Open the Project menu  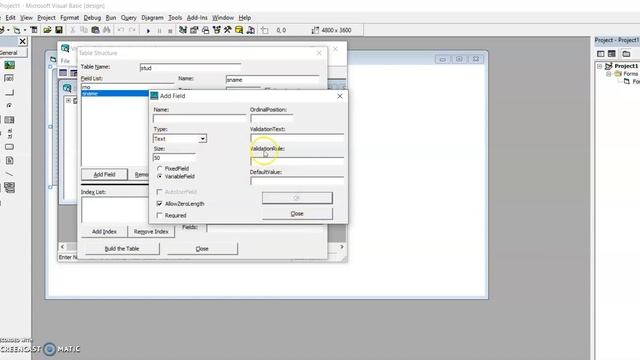[x=46, y=18]
